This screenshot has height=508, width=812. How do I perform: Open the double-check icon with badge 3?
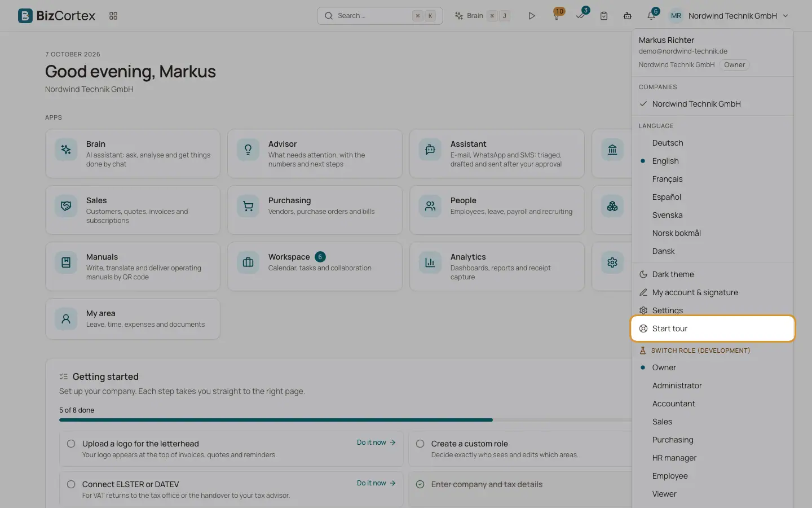pyautogui.click(x=580, y=16)
